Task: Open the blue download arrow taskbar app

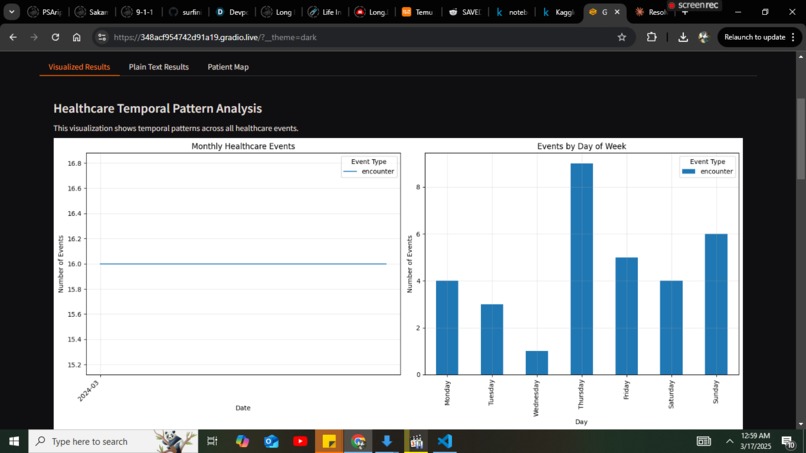Action: click(x=387, y=441)
